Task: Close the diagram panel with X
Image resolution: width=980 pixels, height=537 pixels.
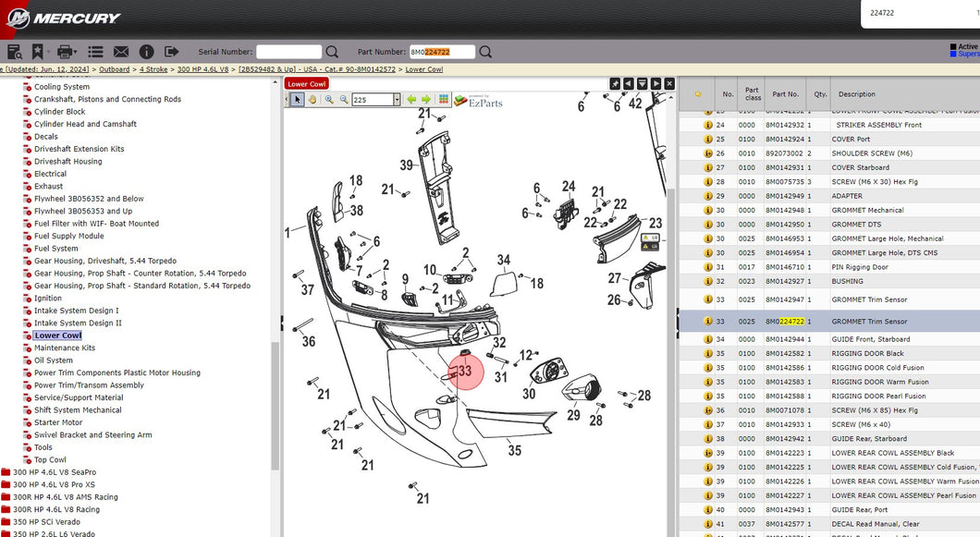Action: (x=670, y=84)
